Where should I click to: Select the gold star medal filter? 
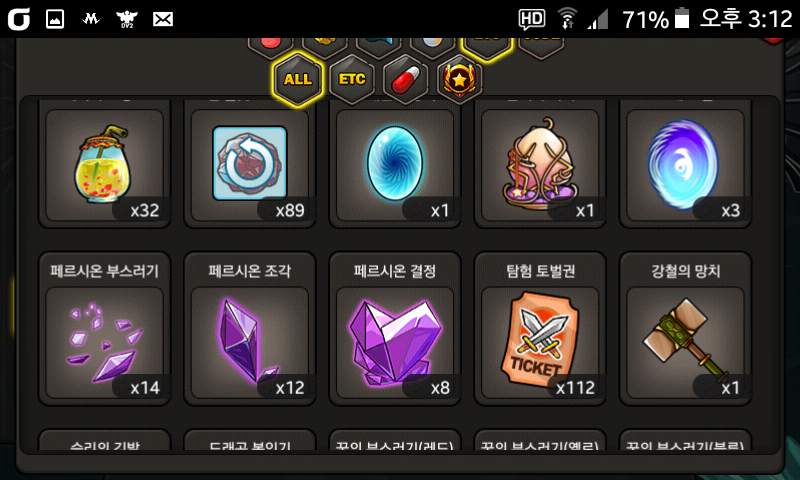[x=459, y=80]
